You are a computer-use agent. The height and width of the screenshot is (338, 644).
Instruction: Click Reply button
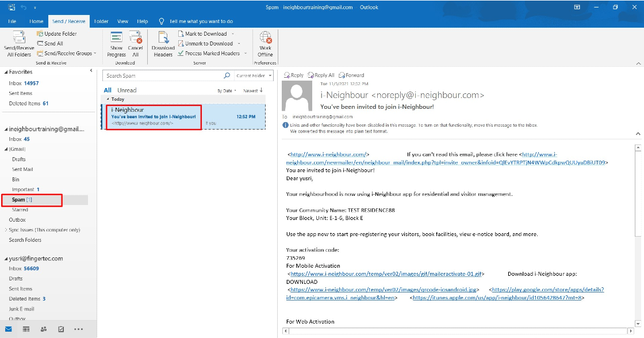[294, 75]
